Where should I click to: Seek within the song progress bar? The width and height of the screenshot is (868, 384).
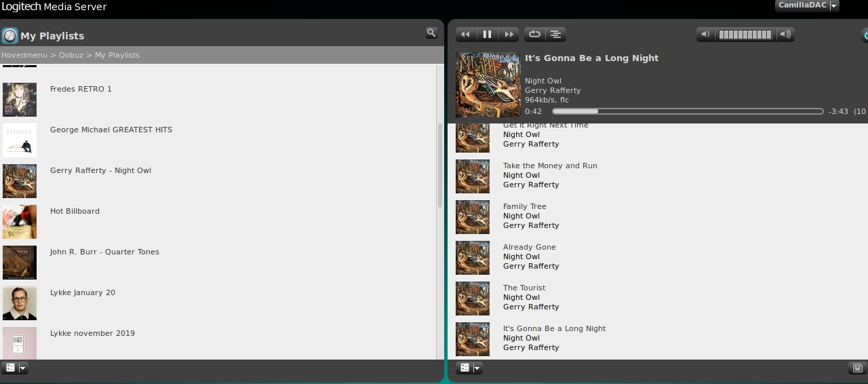(x=688, y=111)
